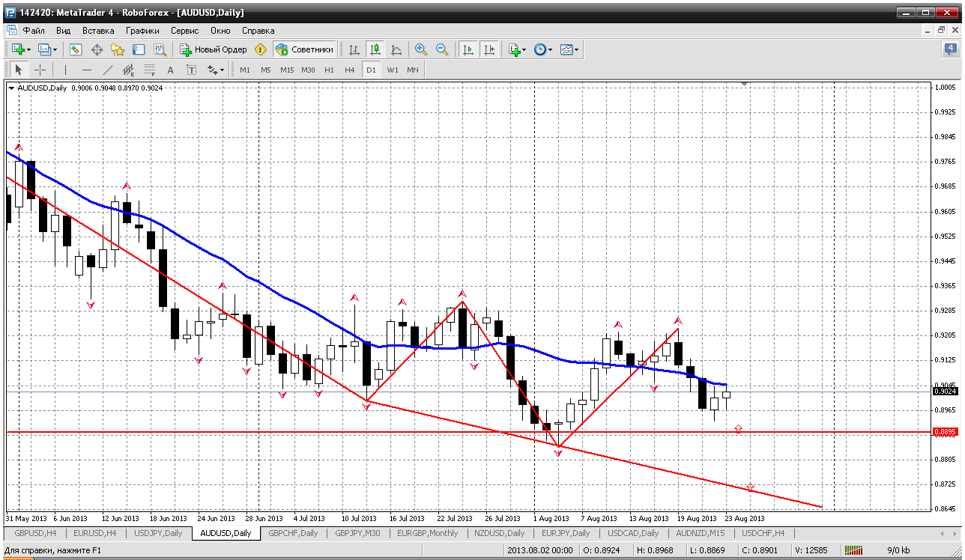Select the Fibonacci retracement tool
The width and height of the screenshot is (965, 560).
[149, 70]
